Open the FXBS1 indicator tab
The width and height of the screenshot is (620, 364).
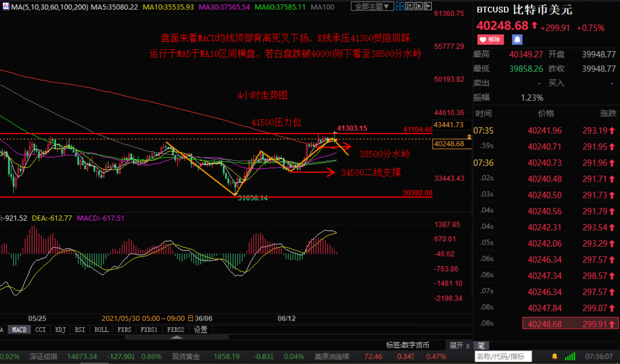tap(149, 330)
